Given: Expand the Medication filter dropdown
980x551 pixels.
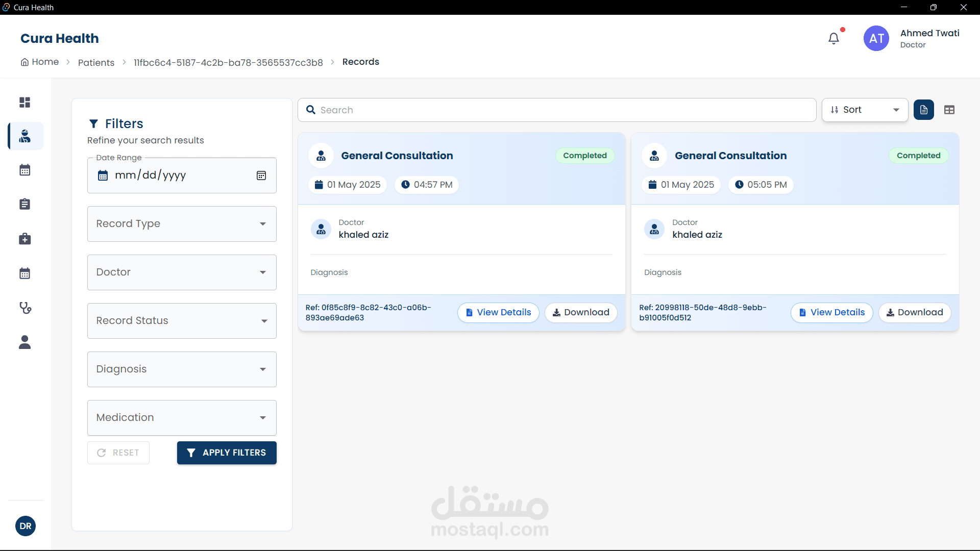Looking at the screenshot, I should (x=182, y=418).
